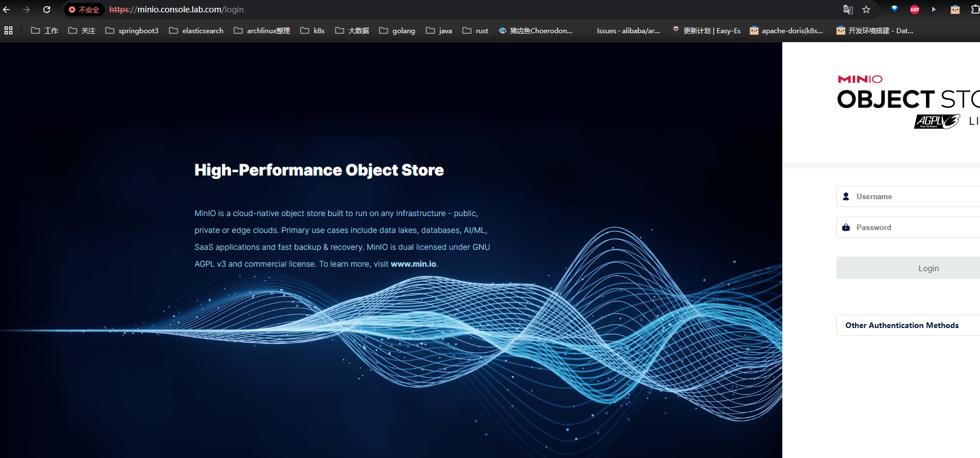980x458 pixels.
Task: Go back to the previous page
Action: click(7, 10)
